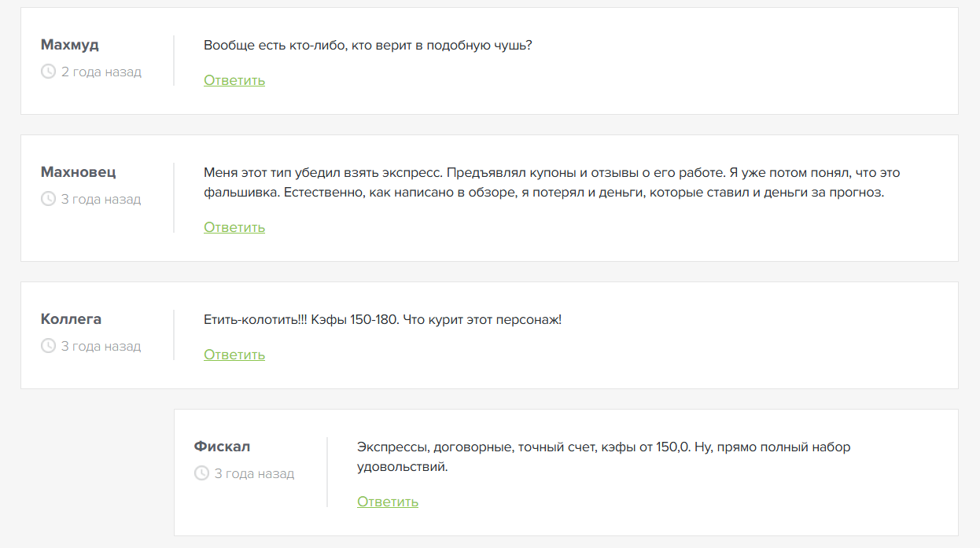
Task: Click Ответить under Махновец's comment
Action: click(234, 227)
